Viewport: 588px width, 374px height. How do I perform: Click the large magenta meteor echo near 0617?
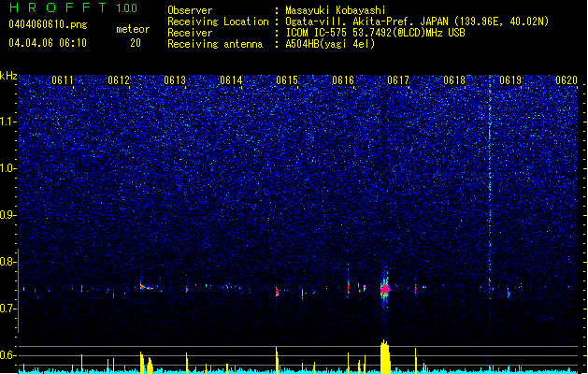pos(385,289)
